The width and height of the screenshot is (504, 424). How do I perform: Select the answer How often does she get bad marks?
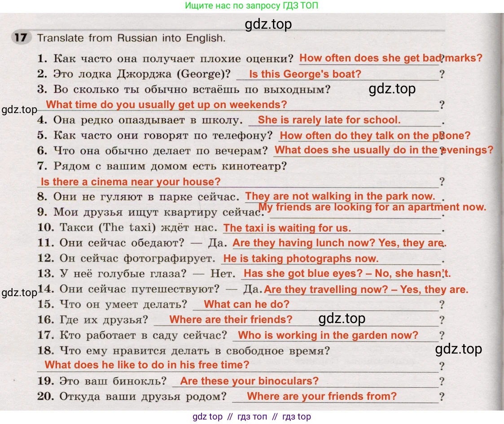click(390, 58)
